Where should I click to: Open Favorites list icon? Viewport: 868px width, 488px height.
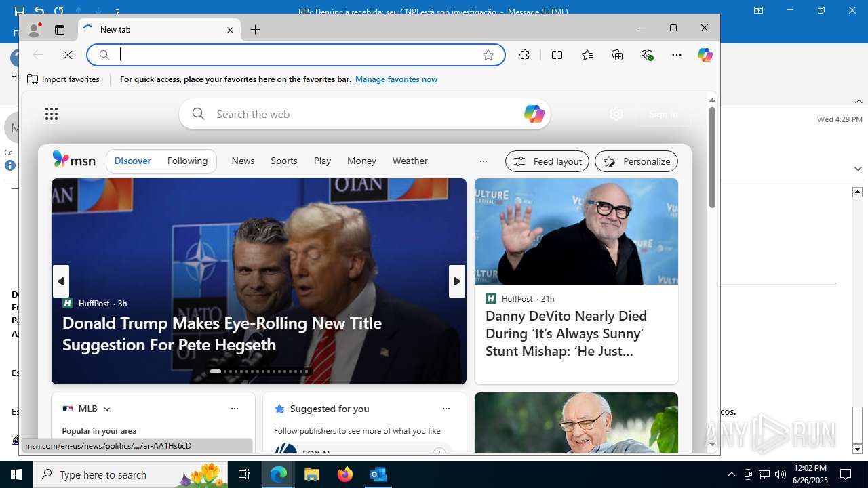click(x=587, y=55)
